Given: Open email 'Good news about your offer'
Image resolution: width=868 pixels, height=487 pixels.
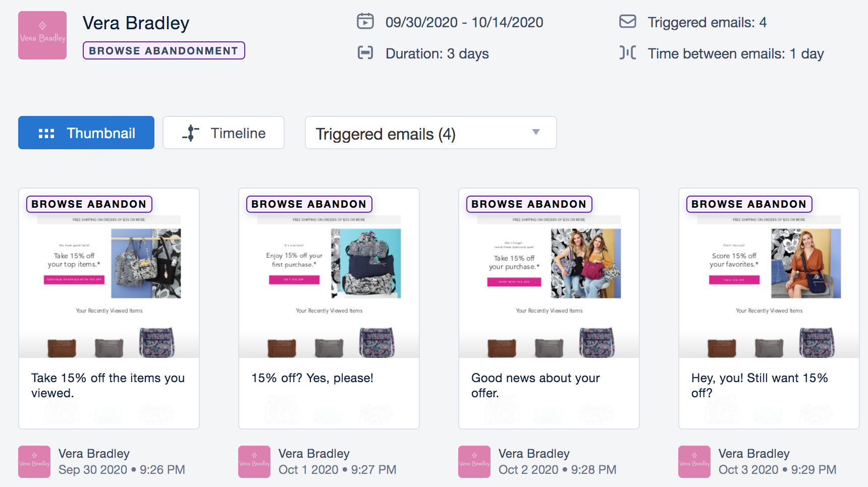Looking at the screenshot, I should click(x=549, y=309).
